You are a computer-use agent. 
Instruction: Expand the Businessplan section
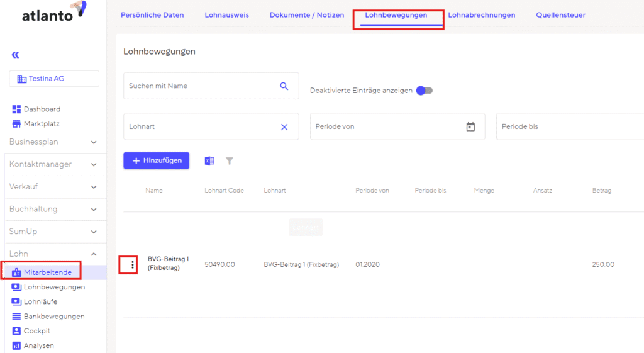94,142
